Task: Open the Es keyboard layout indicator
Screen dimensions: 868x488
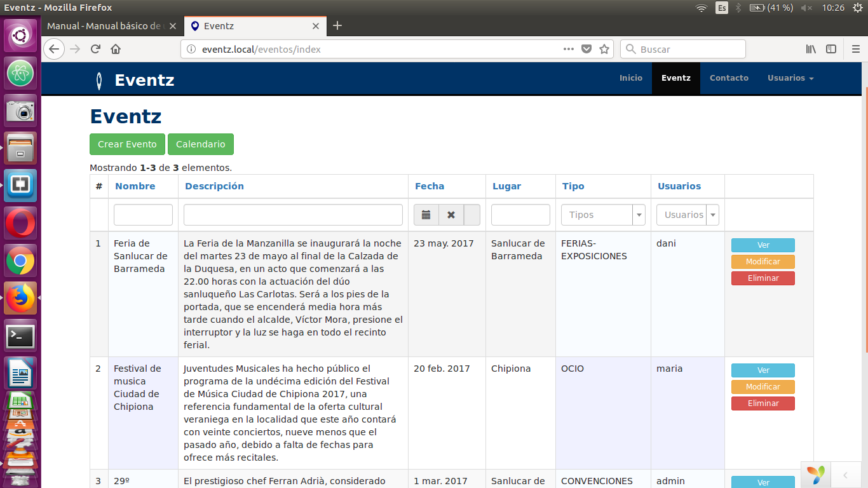Action: click(722, 8)
